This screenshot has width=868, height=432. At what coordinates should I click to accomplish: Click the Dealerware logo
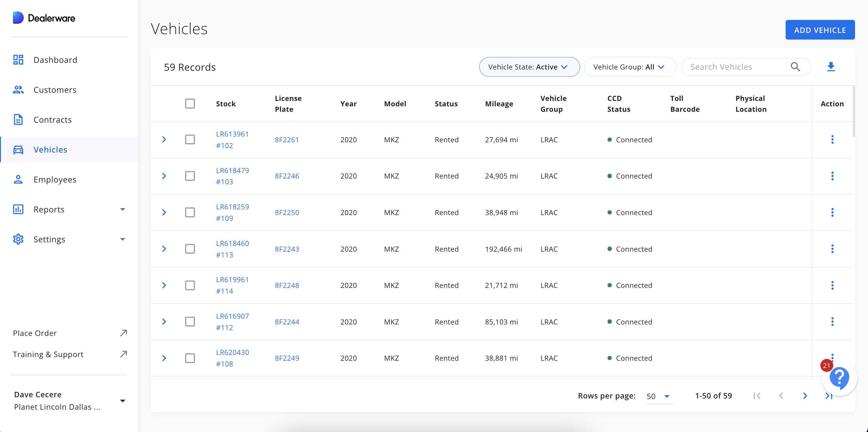click(43, 18)
